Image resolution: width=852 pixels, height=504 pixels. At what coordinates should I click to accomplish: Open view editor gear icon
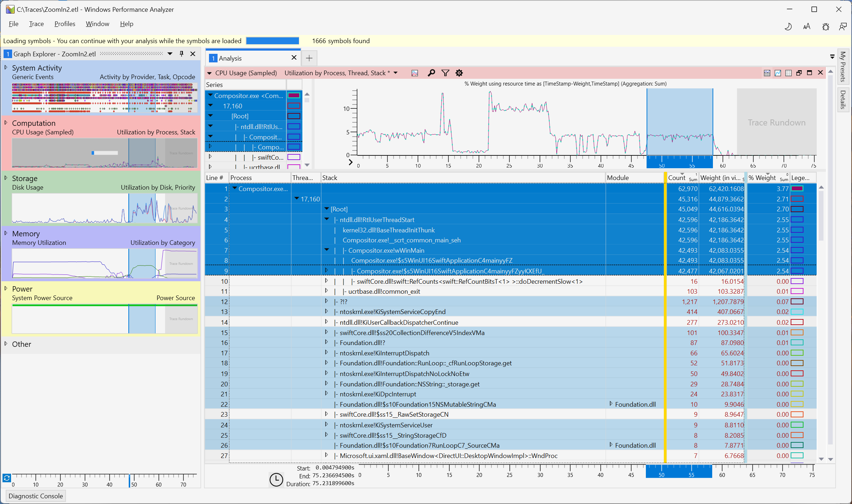(x=459, y=73)
